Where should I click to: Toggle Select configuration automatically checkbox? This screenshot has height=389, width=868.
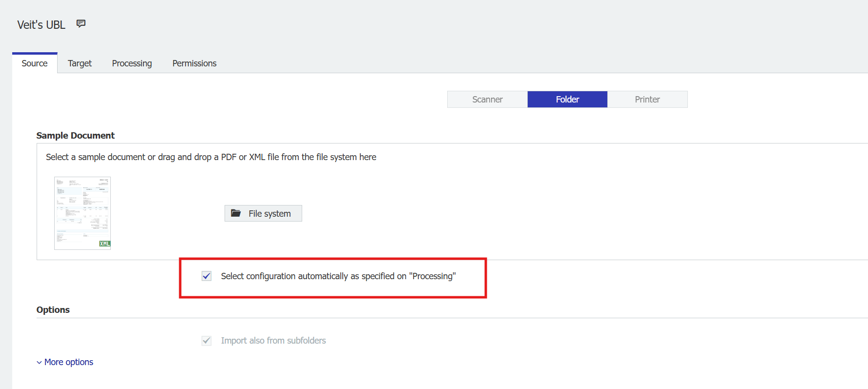(x=207, y=276)
